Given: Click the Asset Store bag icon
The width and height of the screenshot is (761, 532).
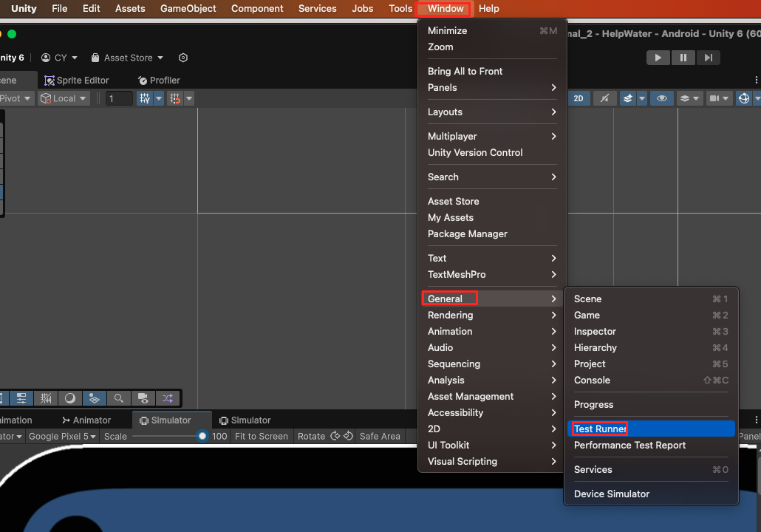Looking at the screenshot, I should (95, 58).
